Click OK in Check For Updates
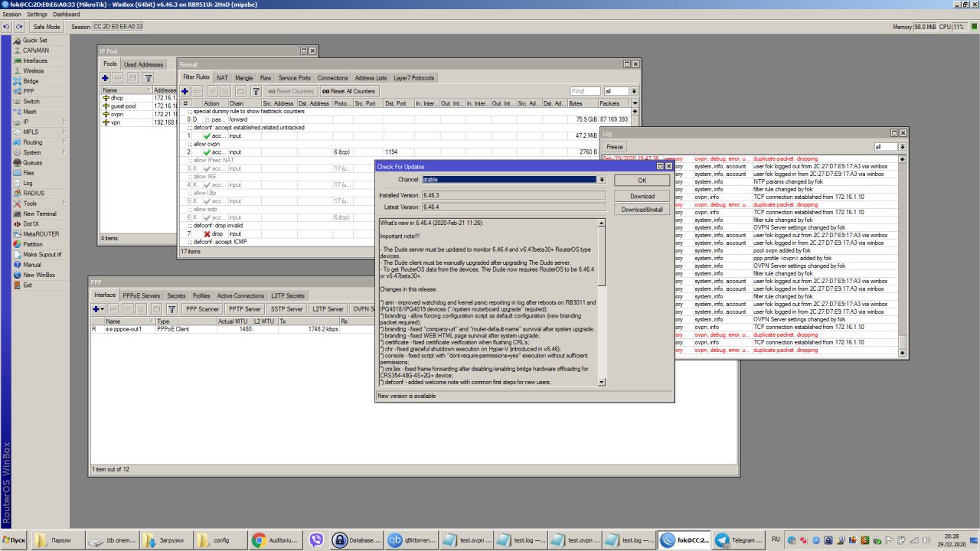Screen dimensions: 980x551 click(x=642, y=181)
